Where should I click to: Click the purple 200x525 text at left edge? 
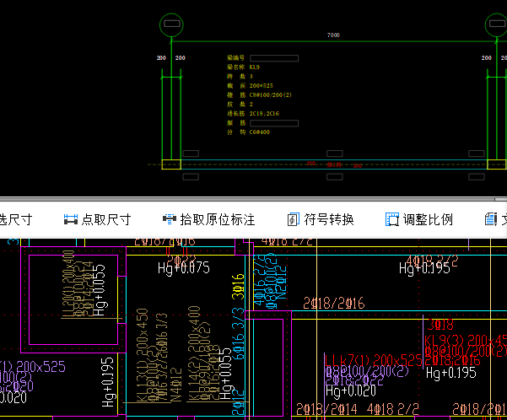pos(40,367)
